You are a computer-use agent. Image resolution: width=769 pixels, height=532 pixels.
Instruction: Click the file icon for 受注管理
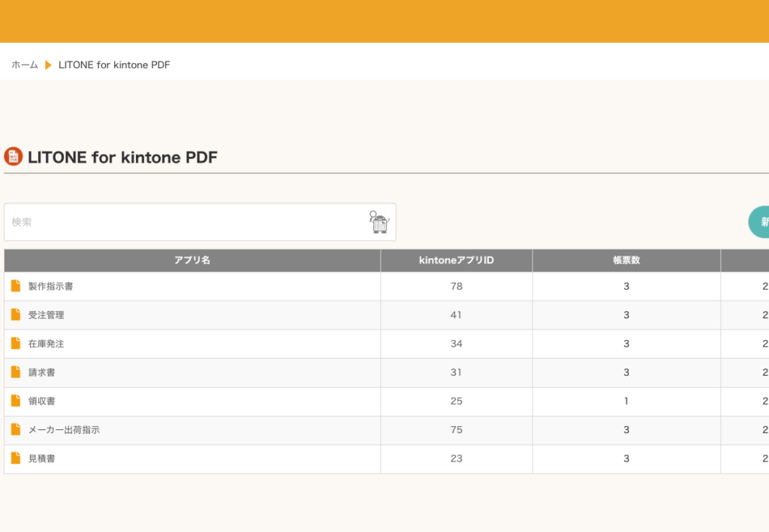click(x=16, y=314)
